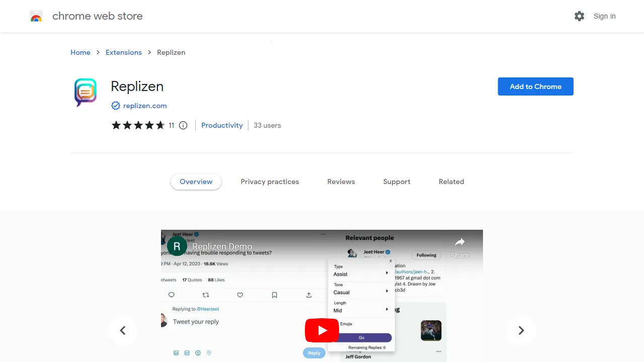Click Sign in link
The image size is (644, 362).
point(604,16)
